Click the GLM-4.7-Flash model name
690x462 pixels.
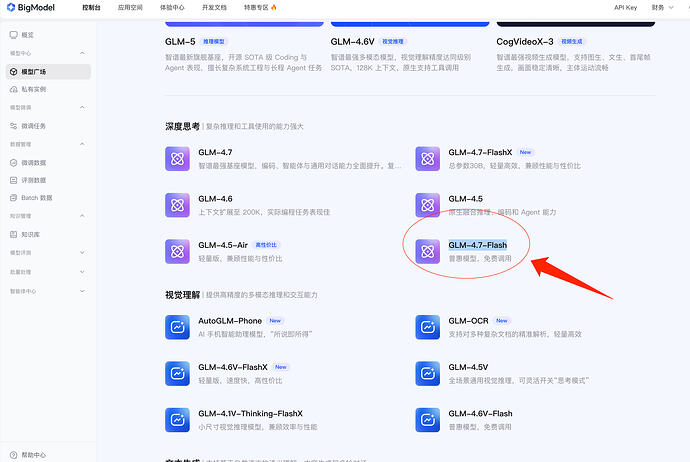(x=477, y=245)
